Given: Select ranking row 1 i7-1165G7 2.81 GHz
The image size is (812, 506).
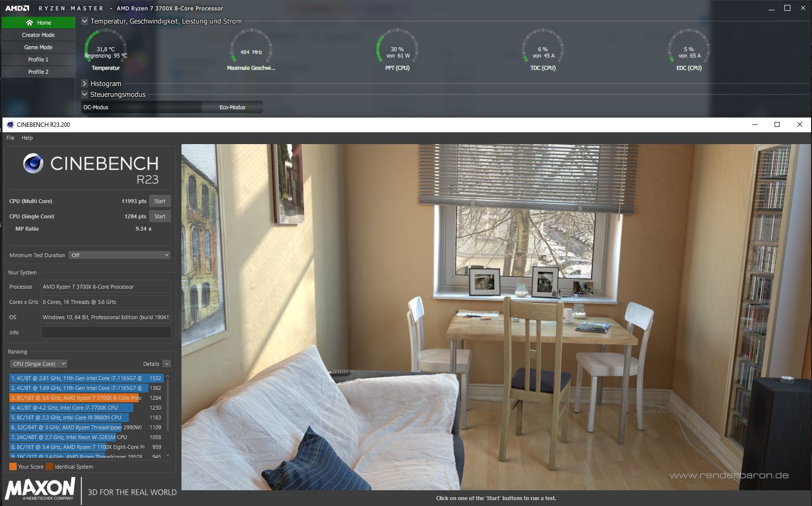Looking at the screenshot, I should pos(86,378).
